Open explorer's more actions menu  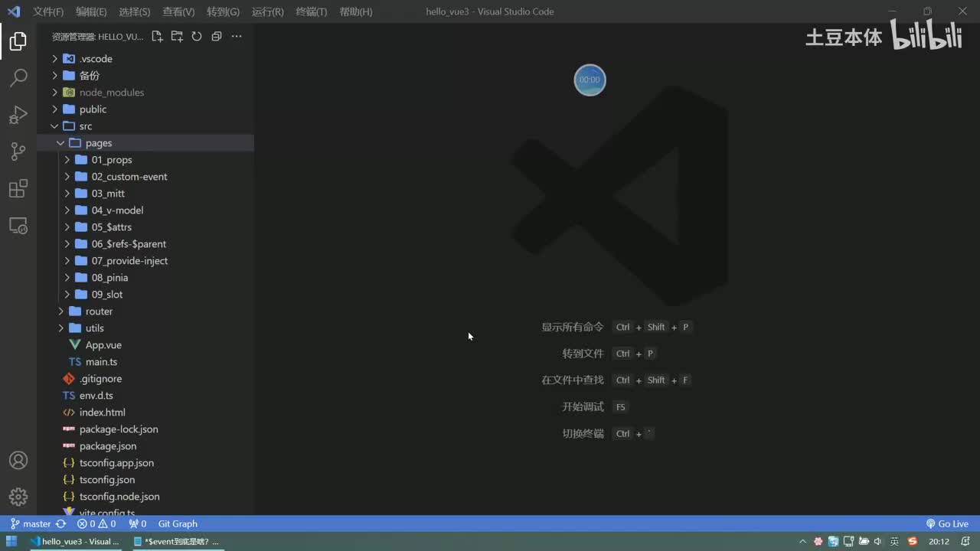coord(237,37)
